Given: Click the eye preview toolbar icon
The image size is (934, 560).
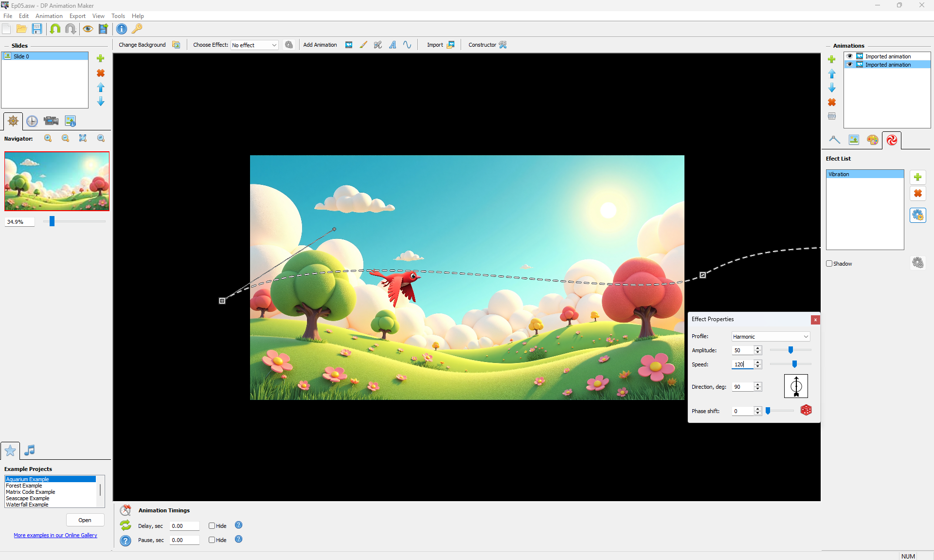Looking at the screenshot, I should pyautogui.click(x=88, y=29).
